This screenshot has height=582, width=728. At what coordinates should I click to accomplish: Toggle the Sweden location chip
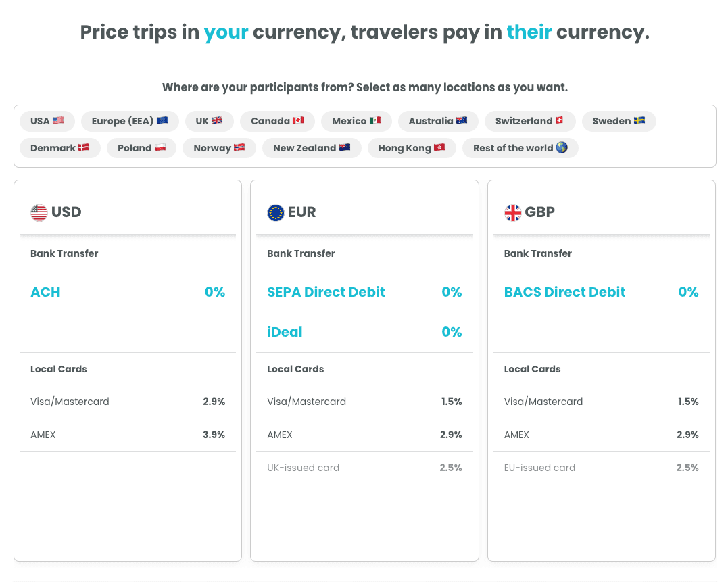618,121
